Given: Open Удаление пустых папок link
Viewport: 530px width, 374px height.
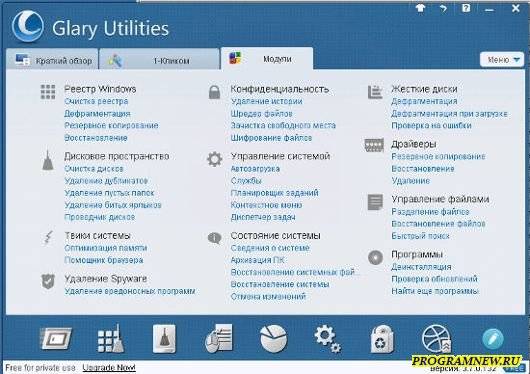Looking at the screenshot, I should pos(109,193).
